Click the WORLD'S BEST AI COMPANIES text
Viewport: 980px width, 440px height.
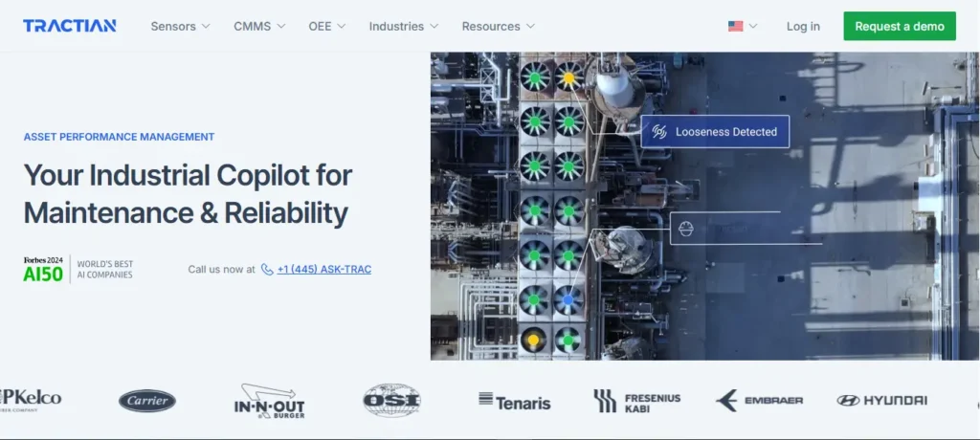(105, 270)
